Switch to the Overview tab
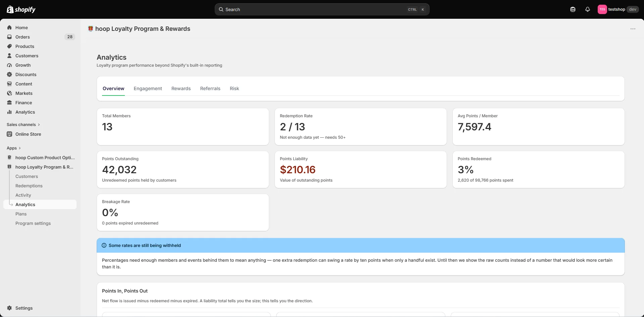This screenshot has height=317, width=644. tap(113, 88)
